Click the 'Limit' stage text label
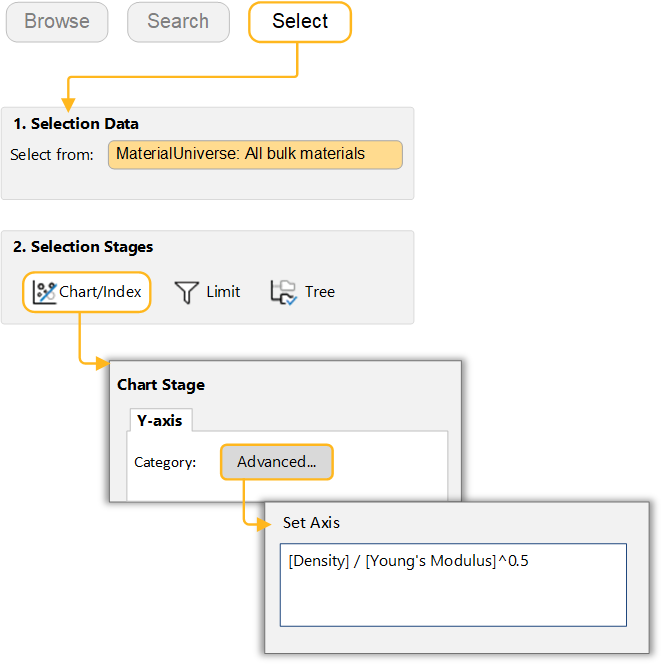Image resolution: width=664 pixels, height=666 pixels. 223,292
